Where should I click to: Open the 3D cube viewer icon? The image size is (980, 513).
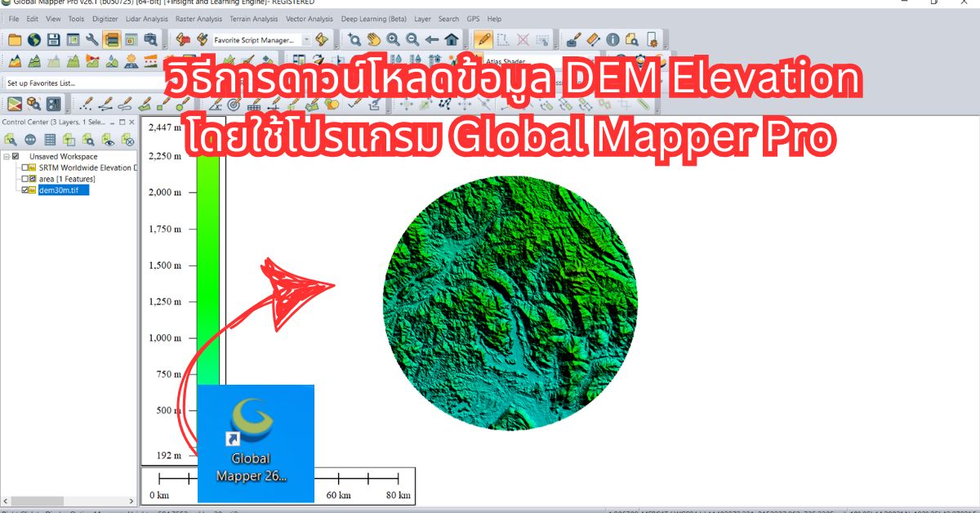pyautogui.click(x=33, y=104)
